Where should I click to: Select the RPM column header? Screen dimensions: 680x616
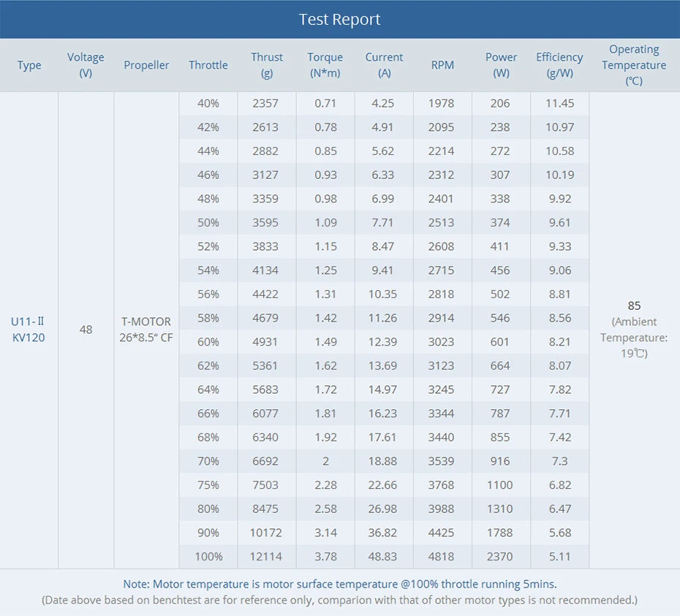(x=442, y=65)
